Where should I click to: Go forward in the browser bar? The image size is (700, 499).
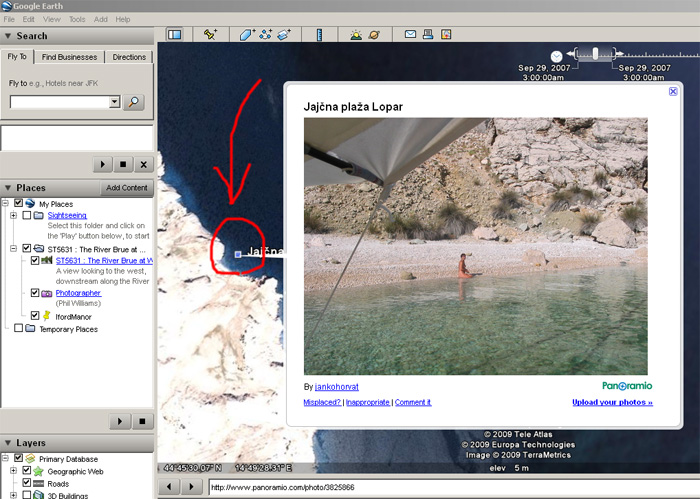click(x=192, y=487)
